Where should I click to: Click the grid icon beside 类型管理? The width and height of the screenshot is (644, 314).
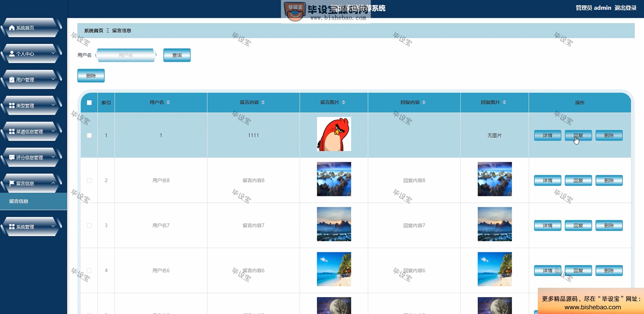12,106
